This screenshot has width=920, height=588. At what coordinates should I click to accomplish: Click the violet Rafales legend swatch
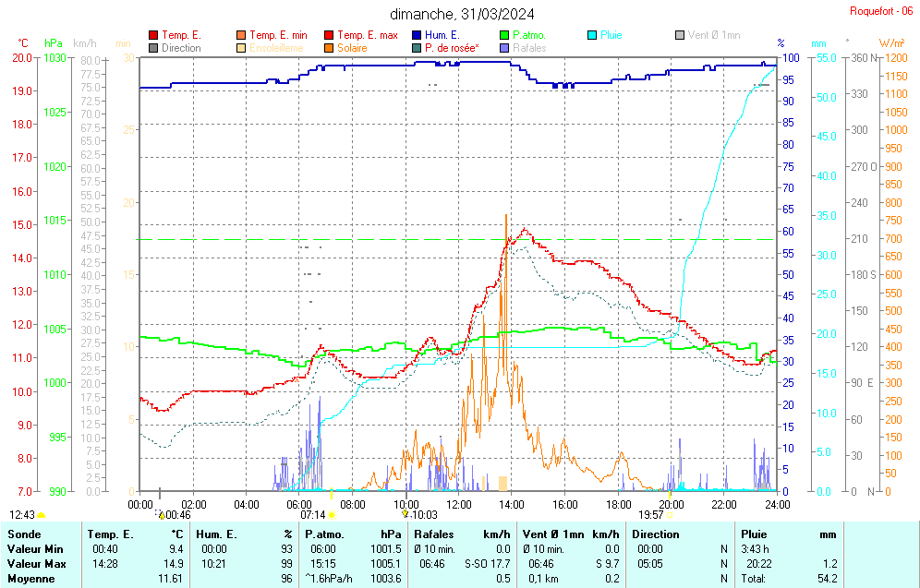(x=504, y=48)
